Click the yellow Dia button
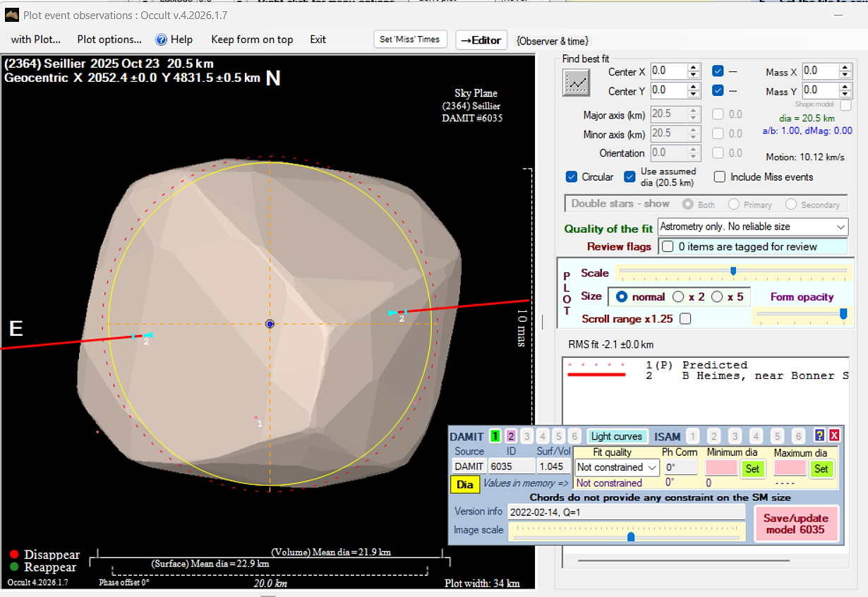Viewport: 868px width, 597px height. pos(465,484)
